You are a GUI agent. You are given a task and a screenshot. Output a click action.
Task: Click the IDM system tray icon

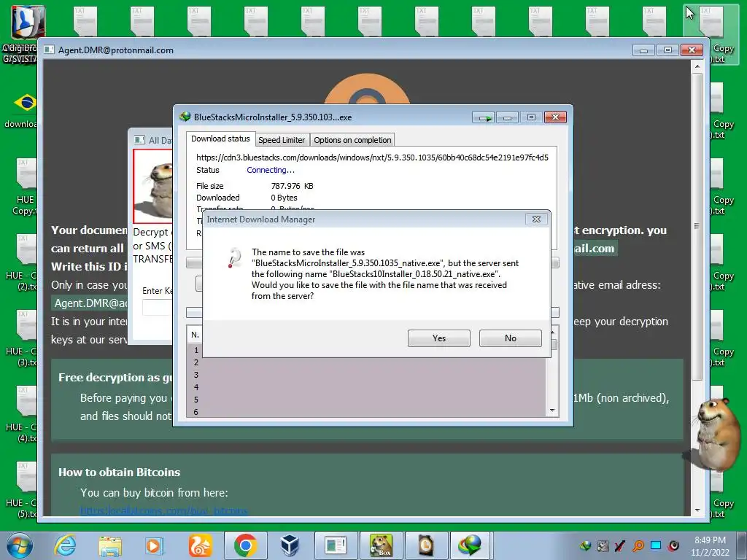click(586, 545)
